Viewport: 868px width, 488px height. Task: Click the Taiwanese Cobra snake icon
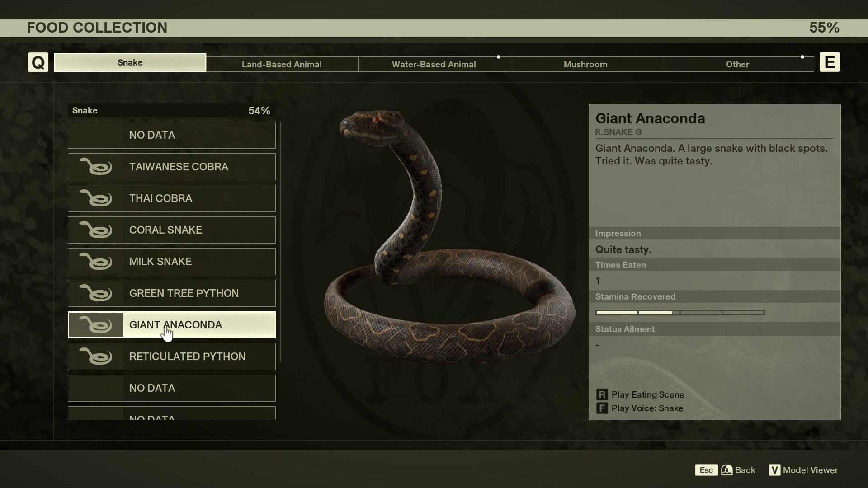click(96, 167)
